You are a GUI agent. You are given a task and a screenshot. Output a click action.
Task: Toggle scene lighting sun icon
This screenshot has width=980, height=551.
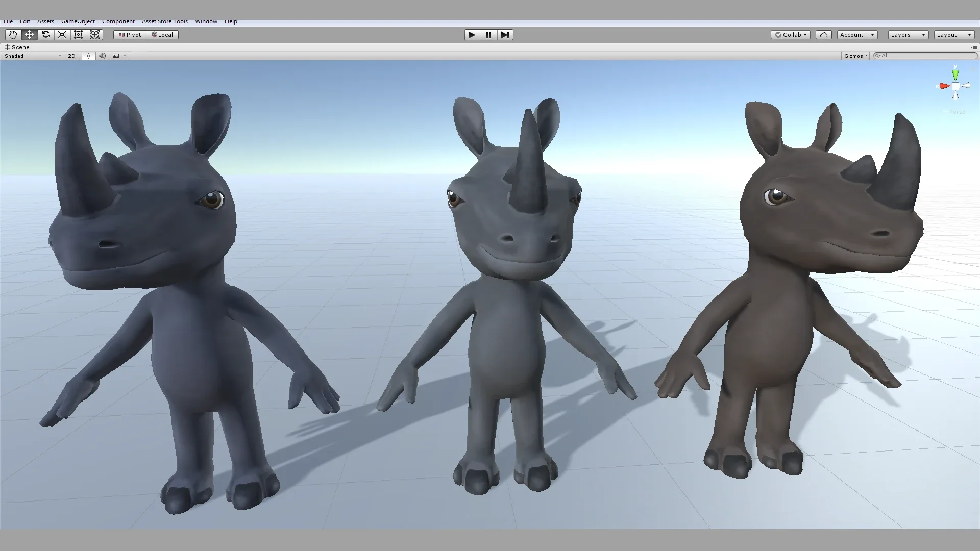[88, 56]
